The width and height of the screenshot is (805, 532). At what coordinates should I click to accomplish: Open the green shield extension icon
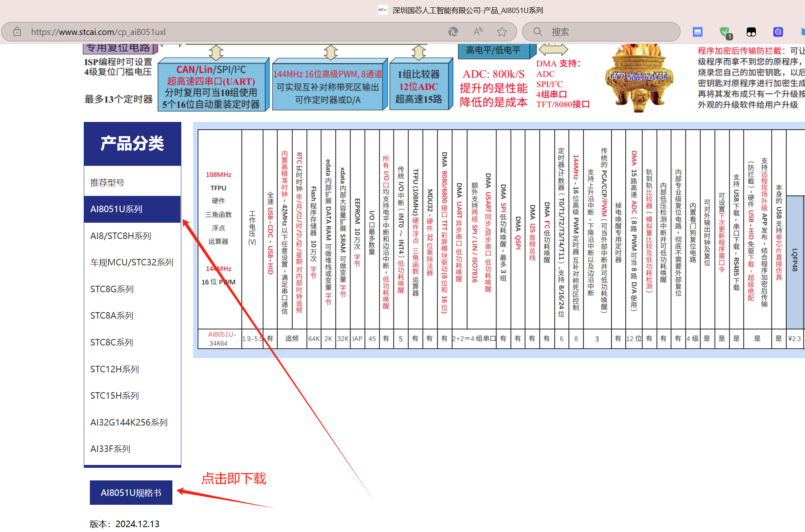(x=725, y=33)
